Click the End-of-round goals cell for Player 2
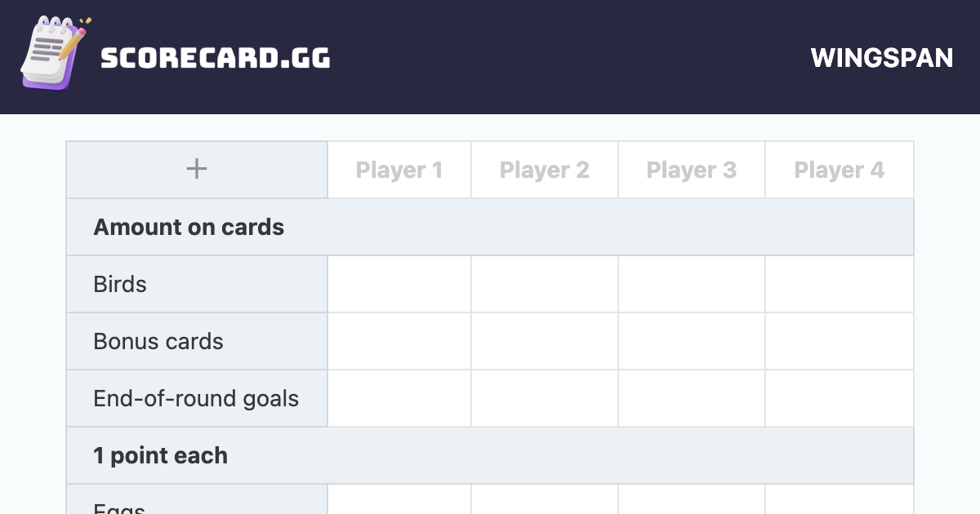Screen dimensions: 980x514 [x=545, y=398]
